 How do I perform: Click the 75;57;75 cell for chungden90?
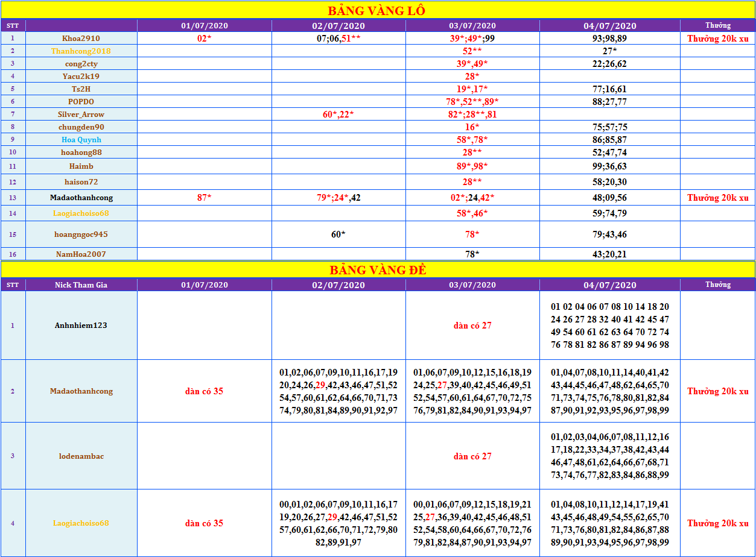pos(610,127)
